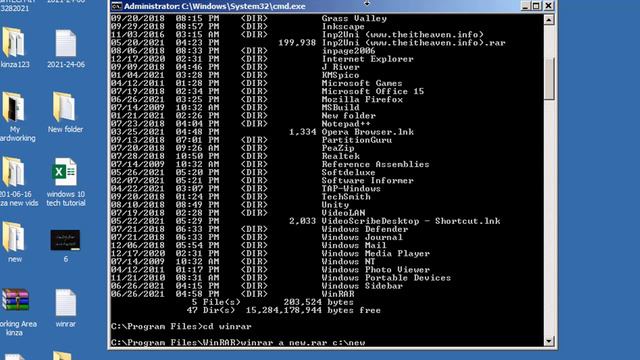
Task: Click the 'VideoScribeDesktop - Shortcut.lnk' entry
Action: coord(305,221)
